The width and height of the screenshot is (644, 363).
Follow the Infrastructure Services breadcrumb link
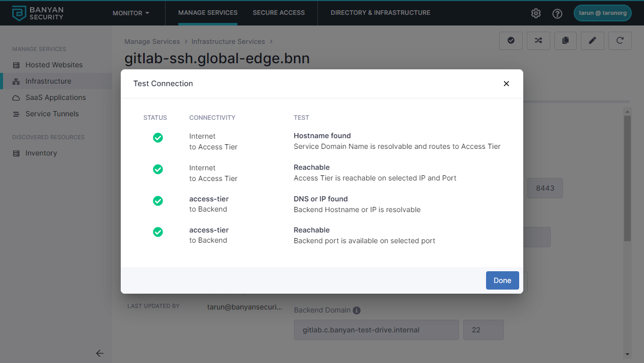228,41
